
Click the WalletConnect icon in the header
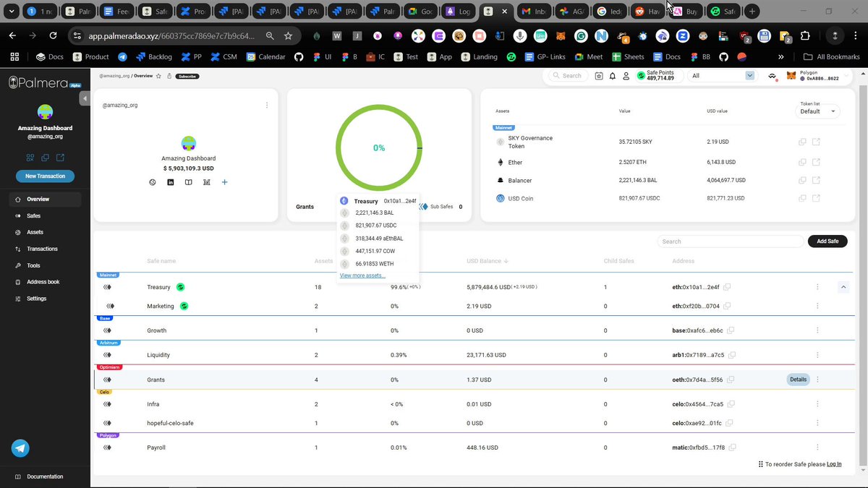773,75
